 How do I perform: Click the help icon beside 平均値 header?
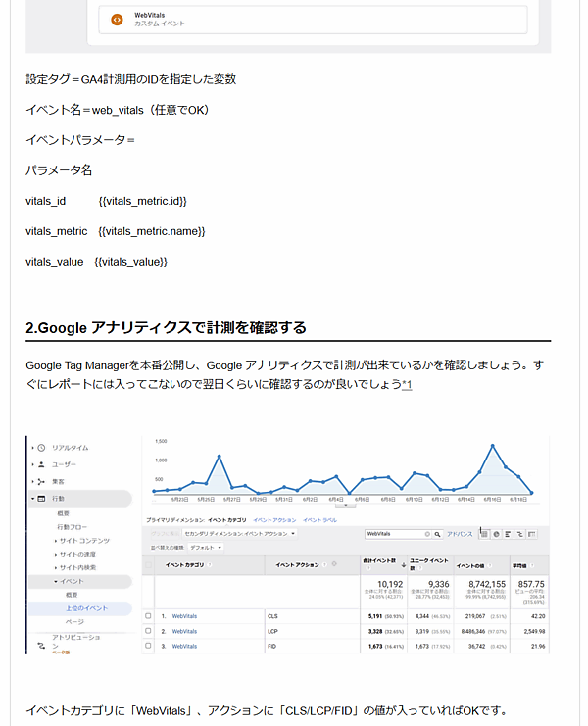pyautogui.click(x=532, y=565)
